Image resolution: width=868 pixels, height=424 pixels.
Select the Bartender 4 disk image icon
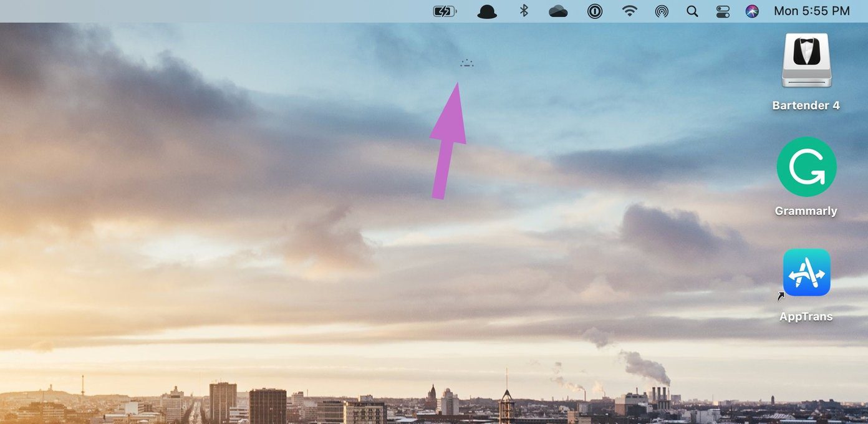tap(806, 60)
